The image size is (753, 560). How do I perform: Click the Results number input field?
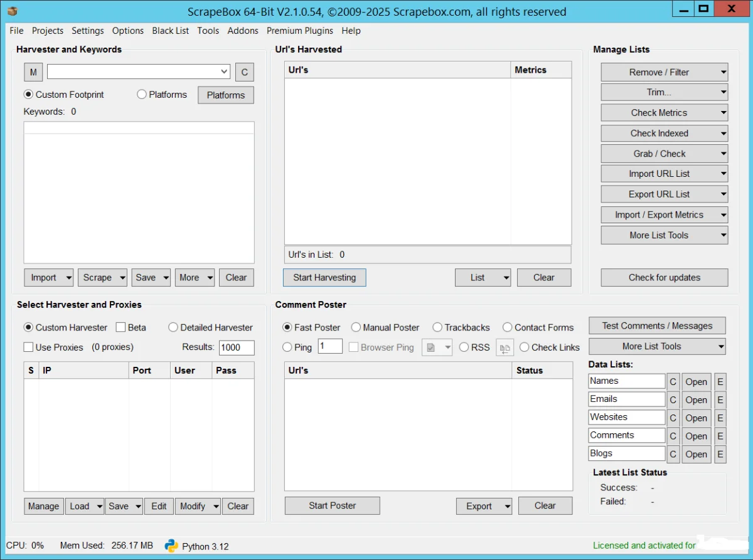(x=237, y=347)
